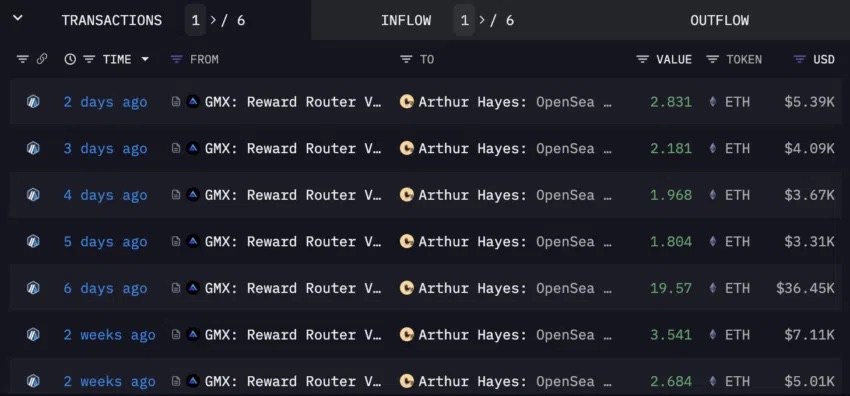The image size is (850, 396).
Task: Click the Arbitrum icon in the 6 days ago row
Action: [x=33, y=288]
